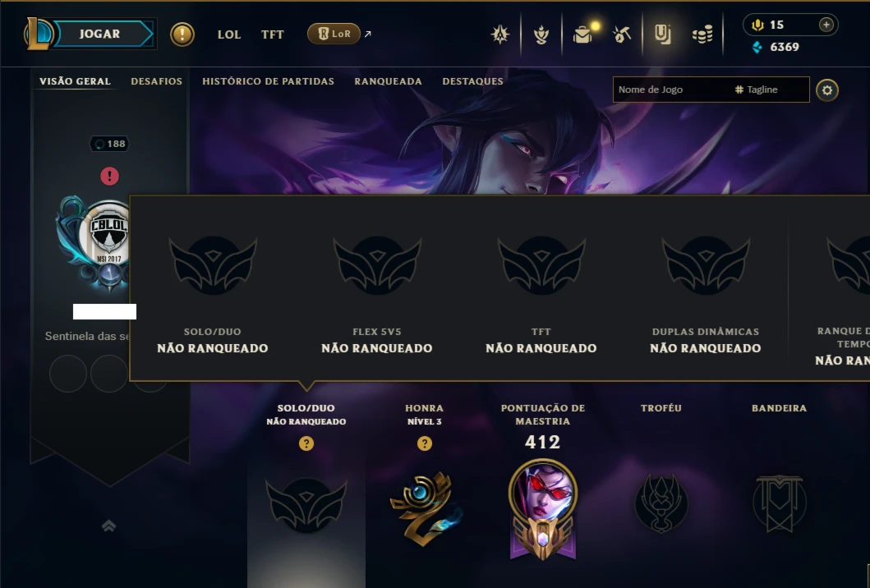The height and width of the screenshot is (588, 870).
Task: Open the Loot hammer icon
Action: click(x=622, y=34)
